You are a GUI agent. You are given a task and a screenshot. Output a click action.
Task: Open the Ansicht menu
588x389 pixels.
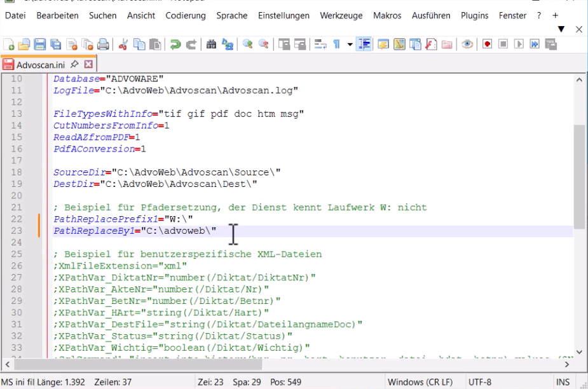pyautogui.click(x=141, y=15)
